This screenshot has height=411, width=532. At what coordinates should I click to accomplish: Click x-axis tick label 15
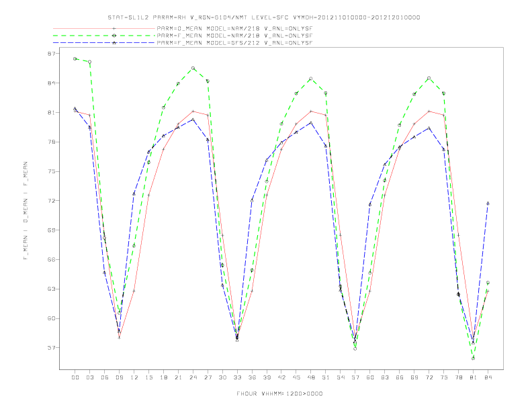148,377
